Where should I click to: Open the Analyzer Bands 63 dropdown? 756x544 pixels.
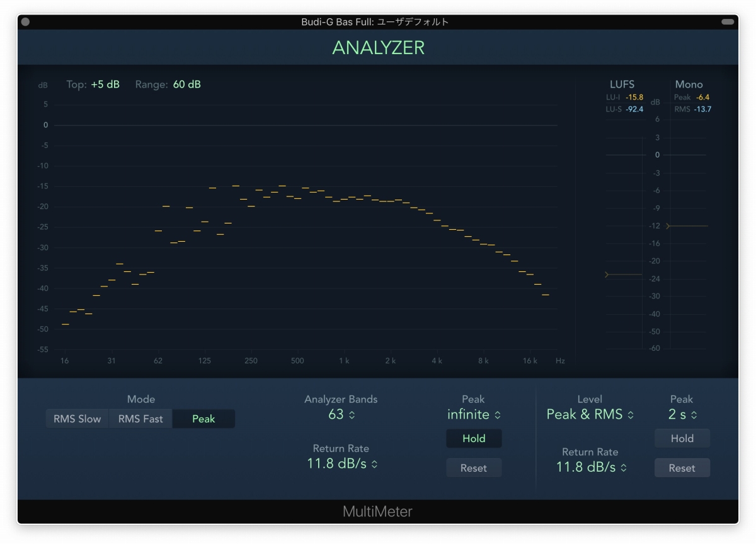341,414
